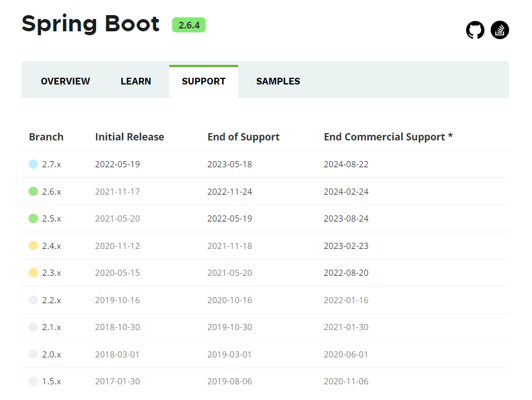
Task: Open the Samples tab
Action: (278, 81)
